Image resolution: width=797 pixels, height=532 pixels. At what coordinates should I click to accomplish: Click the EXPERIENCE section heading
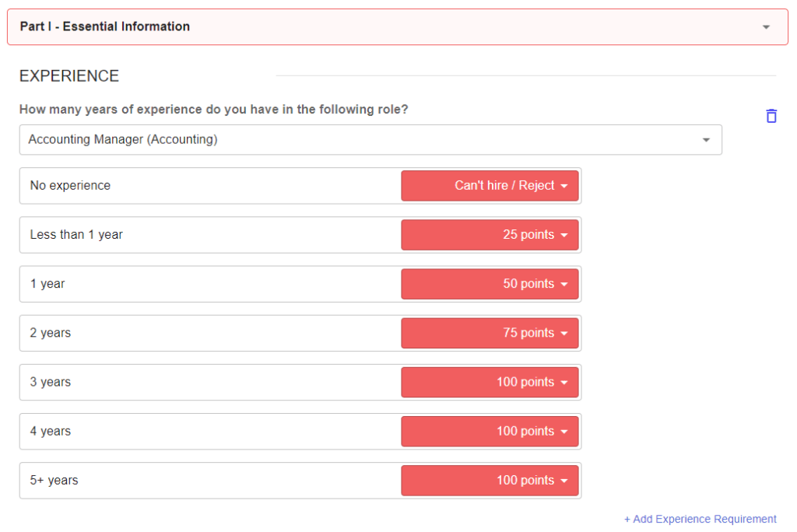coord(68,75)
